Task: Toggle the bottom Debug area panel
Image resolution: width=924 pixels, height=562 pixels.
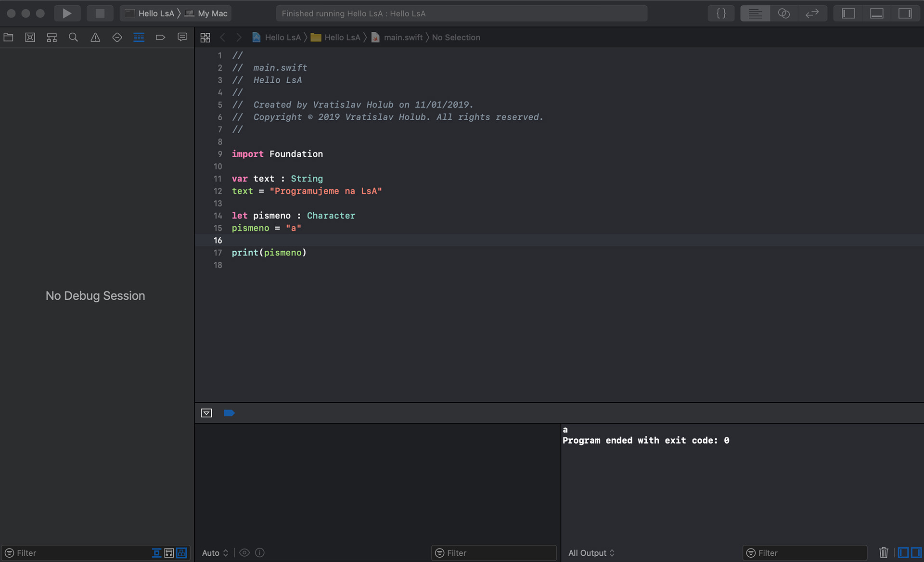Action: pyautogui.click(x=876, y=13)
